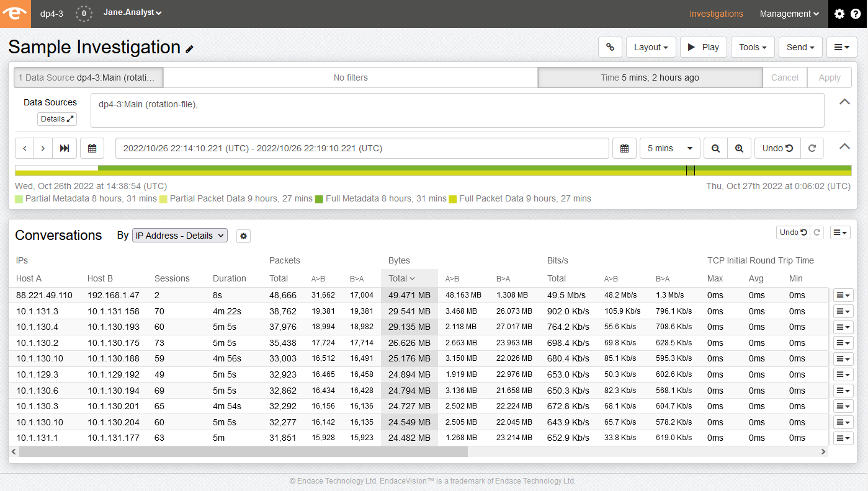Open start time calendar picker
868x491 pixels.
click(x=92, y=148)
